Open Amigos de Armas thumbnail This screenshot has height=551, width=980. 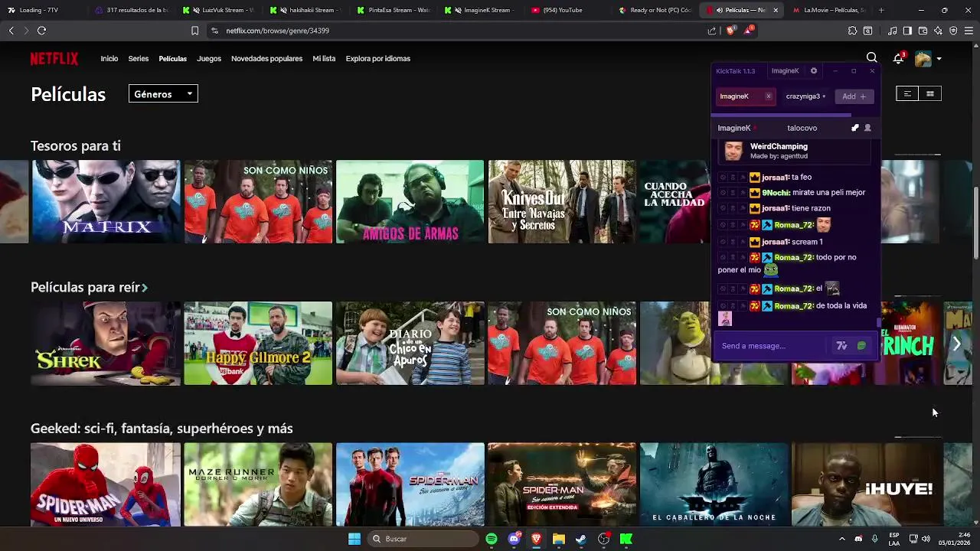(410, 201)
